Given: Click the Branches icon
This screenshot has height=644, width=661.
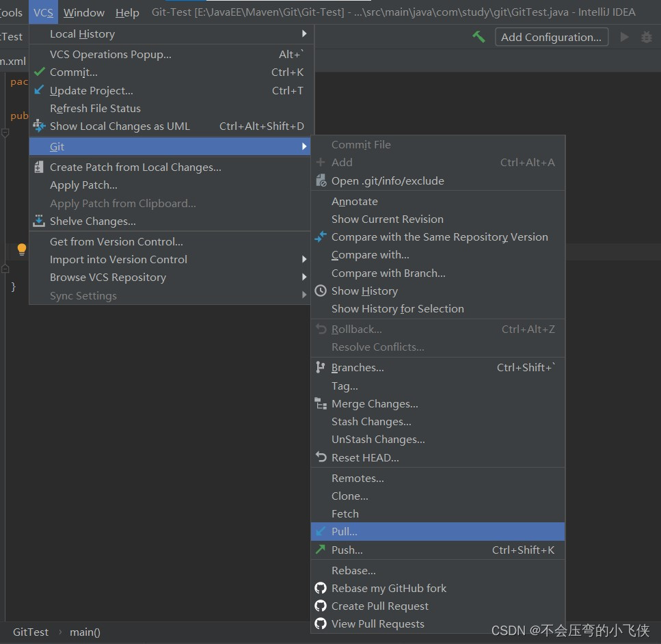Looking at the screenshot, I should [321, 367].
